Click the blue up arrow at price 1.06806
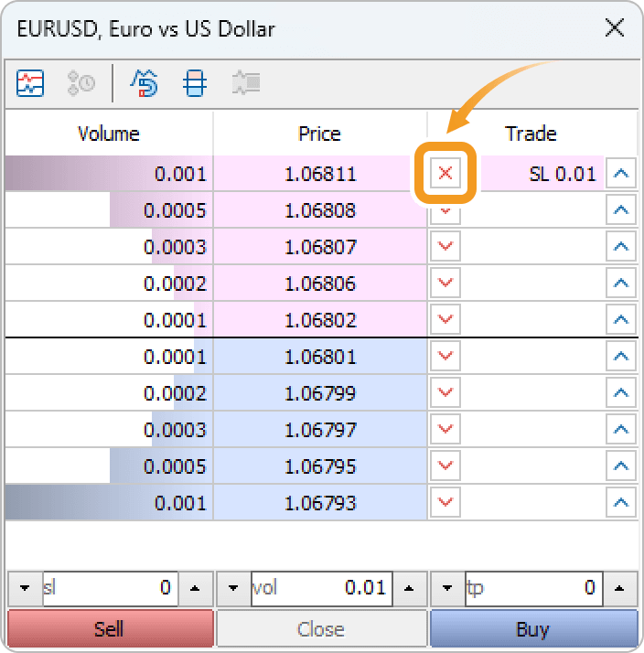 click(x=621, y=283)
